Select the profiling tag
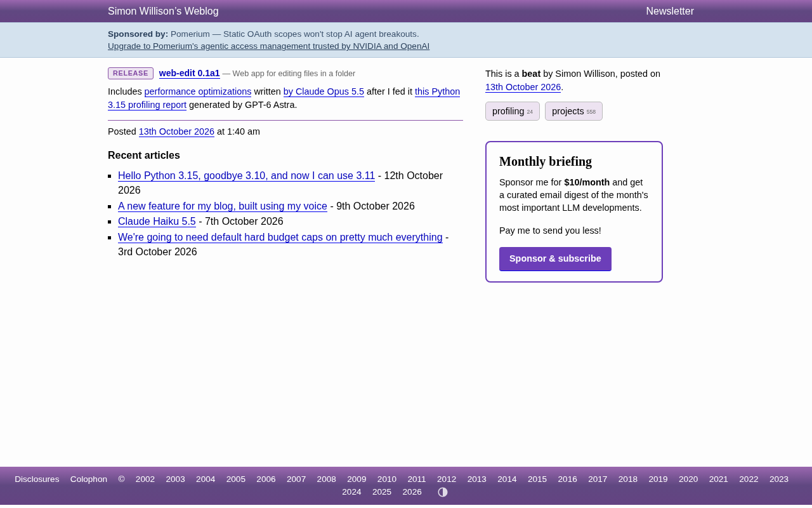This screenshot has width=812, height=508. [x=513, y=111]
